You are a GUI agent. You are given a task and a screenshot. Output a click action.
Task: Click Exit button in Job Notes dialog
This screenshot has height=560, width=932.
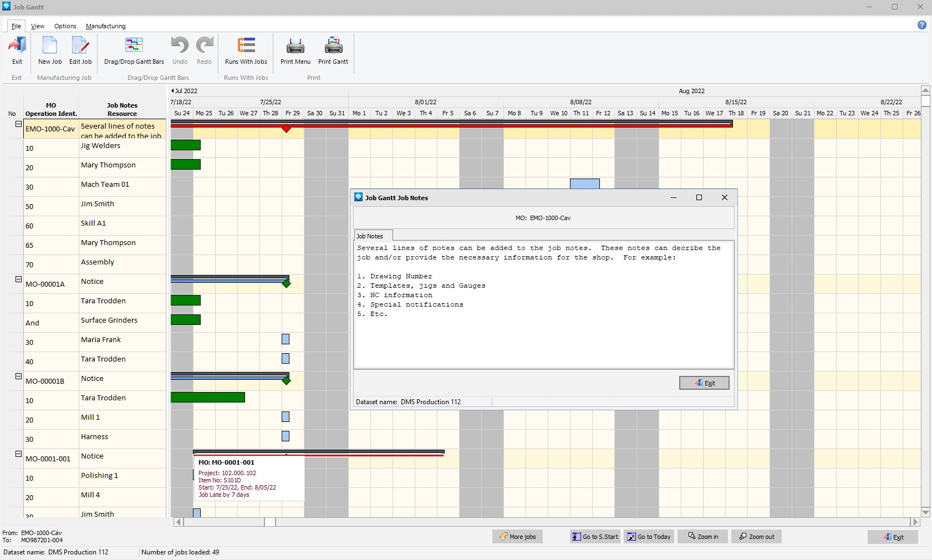(704, 383)
